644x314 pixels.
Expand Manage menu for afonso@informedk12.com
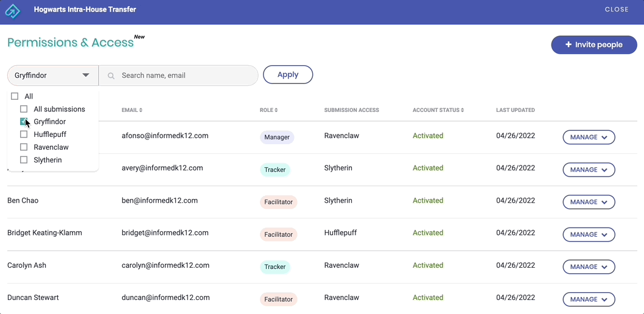(x=589, y=138)
